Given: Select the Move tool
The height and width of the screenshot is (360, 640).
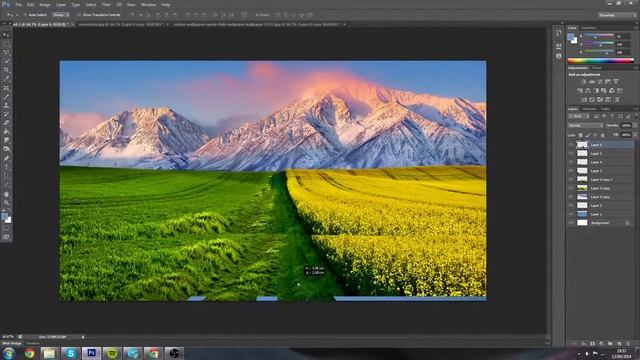Looking at the screenshot, I should click(x=6, y=35).
